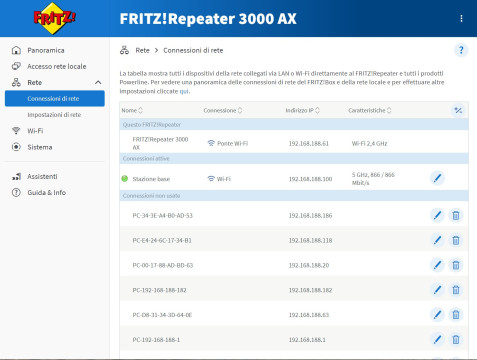
Task: Click the Sistema sidebar icon
Action: tap(16, 147)
